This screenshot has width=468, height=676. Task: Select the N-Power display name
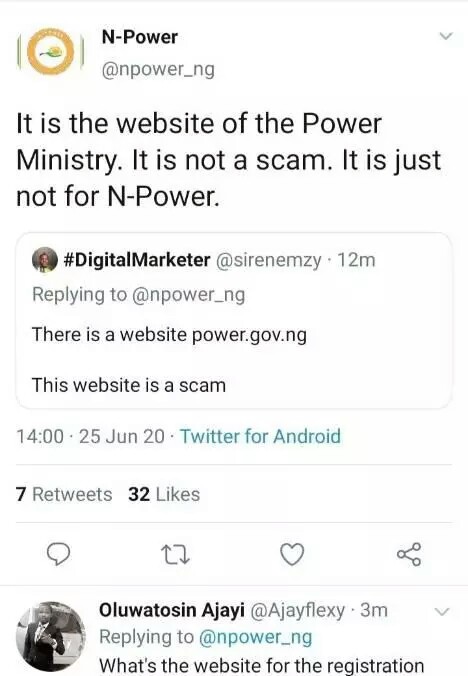click(x=139, y=37)
